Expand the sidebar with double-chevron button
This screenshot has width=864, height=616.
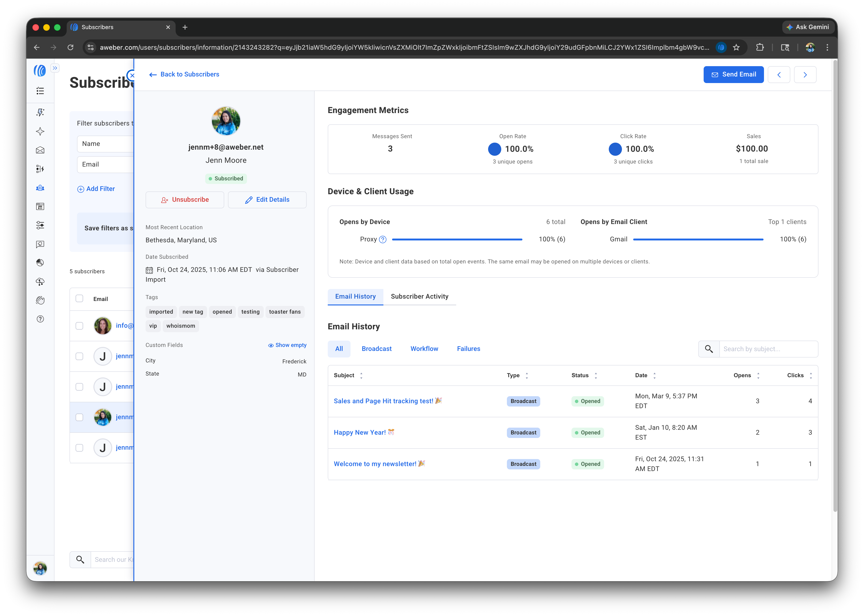pos(55,68)
